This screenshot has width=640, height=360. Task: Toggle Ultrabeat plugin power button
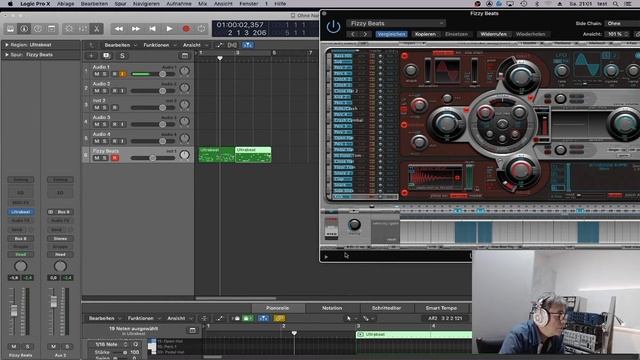pos(333,27)
